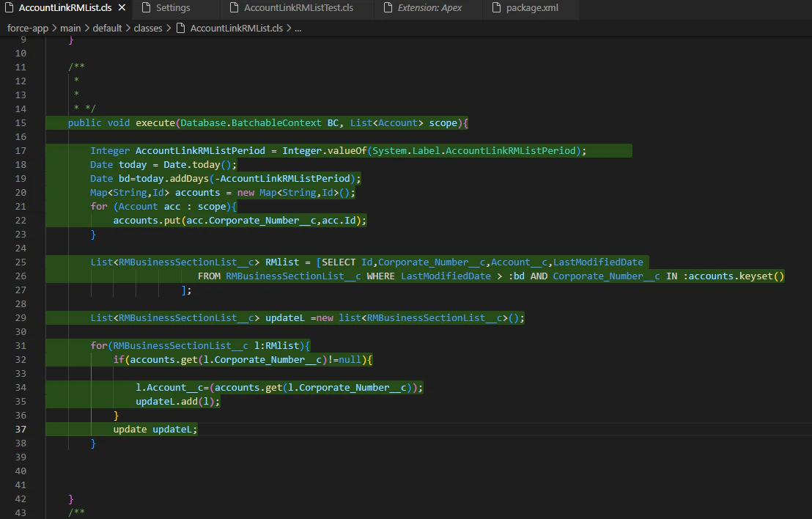Viewport: 812px width, 519px height.
Task: Click the file icon on the AccountLinkRMList.cls tab
Action: [9, 8]
